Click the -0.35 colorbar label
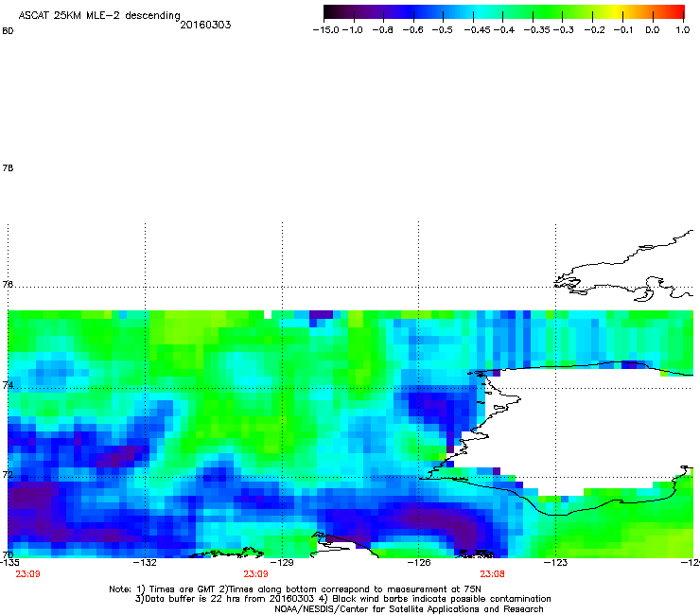This screenshot has width=700, height=615. (x=537, y=30)
